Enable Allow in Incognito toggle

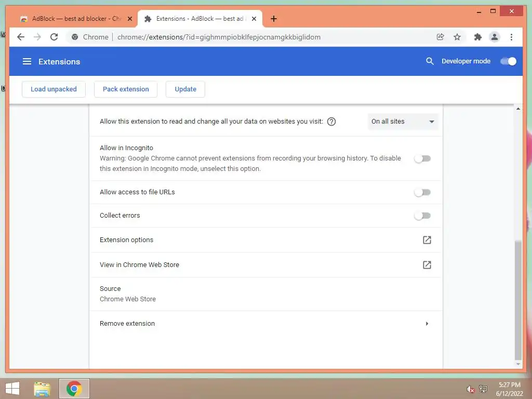click(422, 158)
